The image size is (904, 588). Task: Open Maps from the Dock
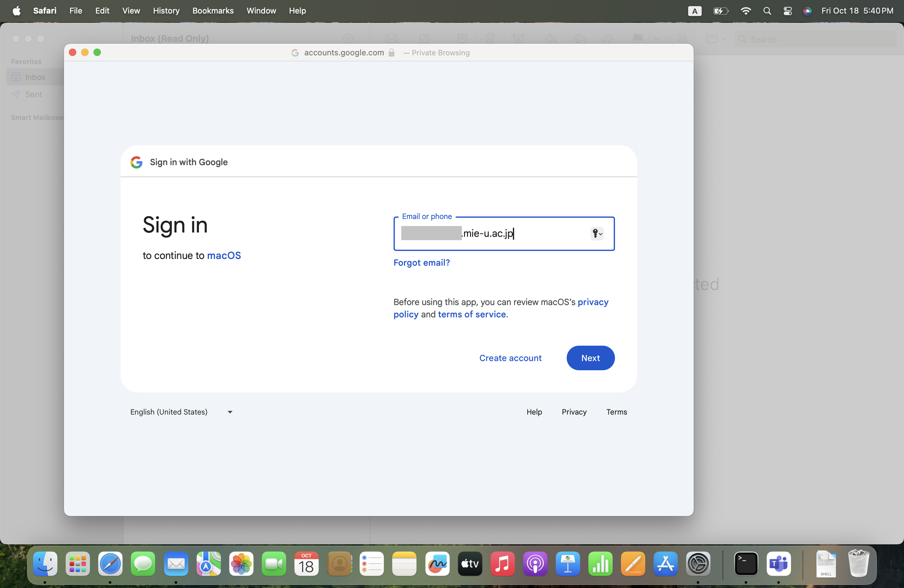pos(208,563)
